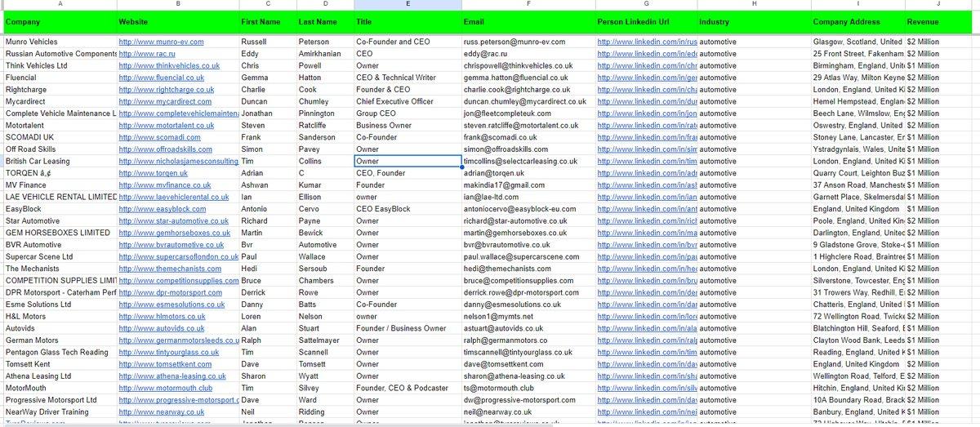Image resolution: width=980 pixels, height=427 pixels.
Task: Open the torqen.uk website link
Action: tap(153, 173)
